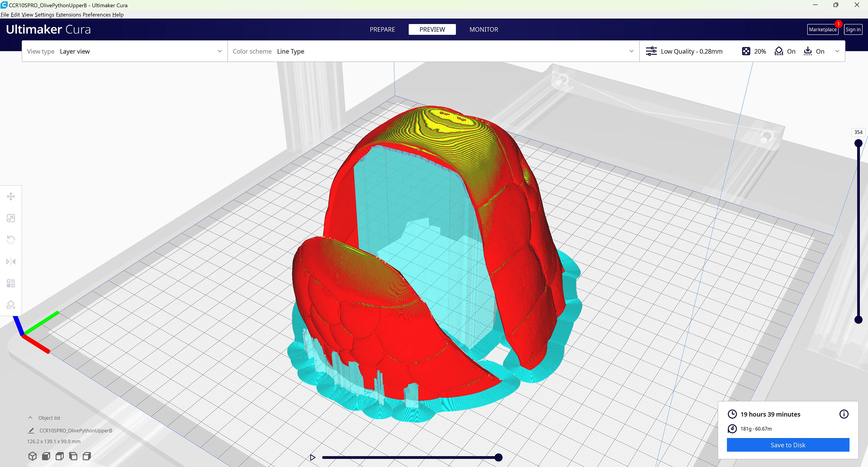Select CCR10SPRO_OlivePythonUpperB in object list
868x467 pixels.
tap(76, 431)
